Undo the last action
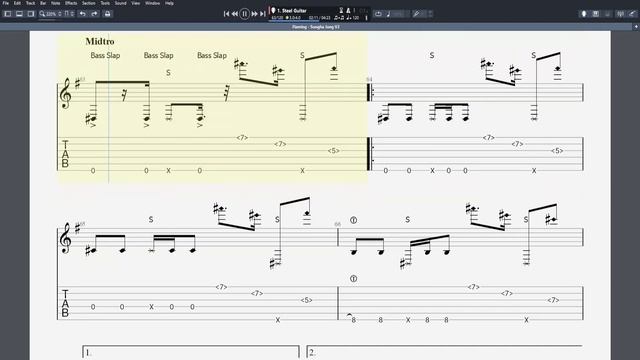Image resolution: width=640 pixels, height=360 pixels. click(82, 14)
